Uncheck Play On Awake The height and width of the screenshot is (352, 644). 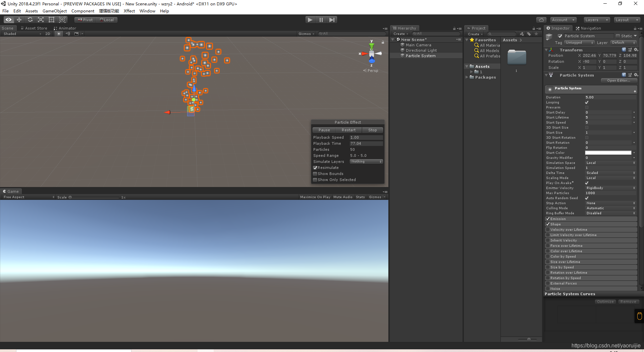pyautogui.click(x=587, y=183)
